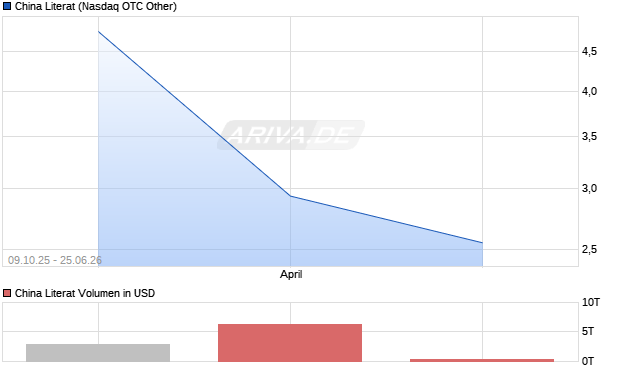The image size is (620, 371).
Task: Click the 5T volume axis label
Action: point(588,331)
